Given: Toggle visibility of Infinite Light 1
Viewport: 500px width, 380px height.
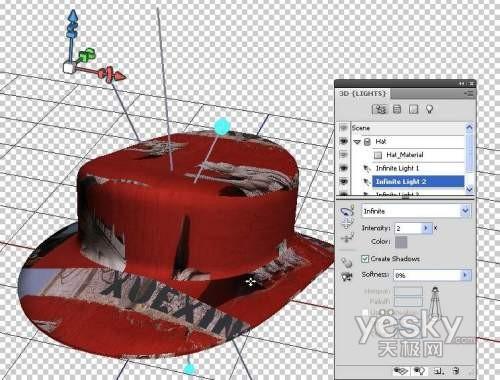Looking at the screenshot, I should 343,168.
